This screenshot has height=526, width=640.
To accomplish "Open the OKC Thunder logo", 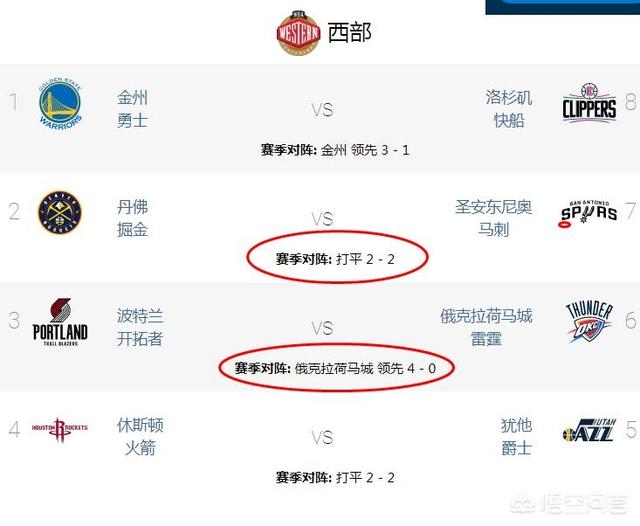I will (x=589, y=322).
